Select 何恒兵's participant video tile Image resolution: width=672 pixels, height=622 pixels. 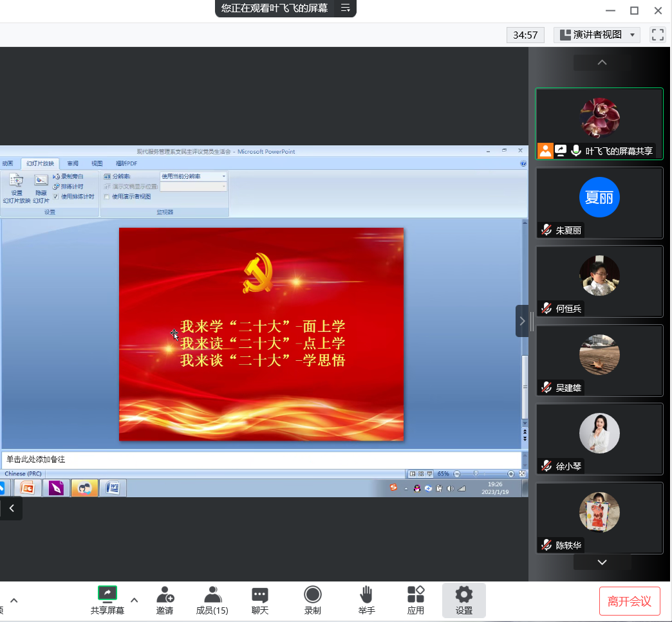click(x=599, y=282)
